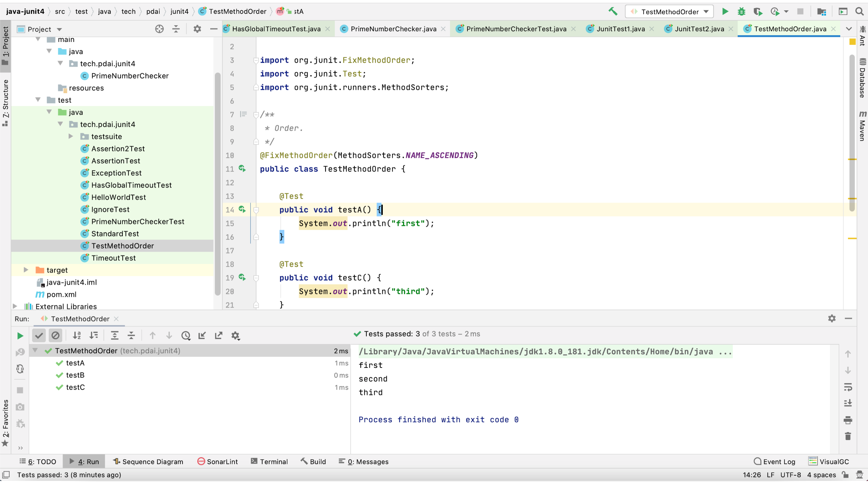Image resolution: width=868 pixels, height=482 pixels.
Task: Click the grayed-out stop button in top toolbar
Action: (800, 11)
